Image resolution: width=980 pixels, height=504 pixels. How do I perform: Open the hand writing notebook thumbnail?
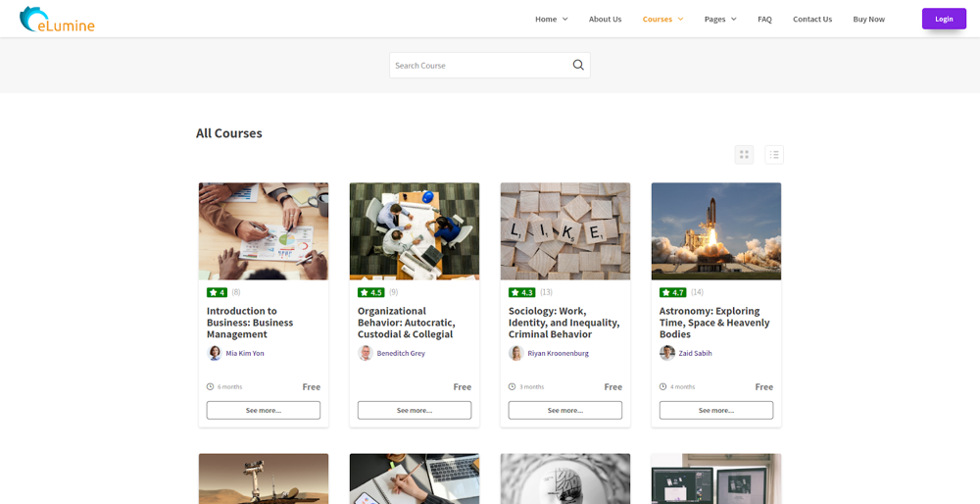pos(415,479)
